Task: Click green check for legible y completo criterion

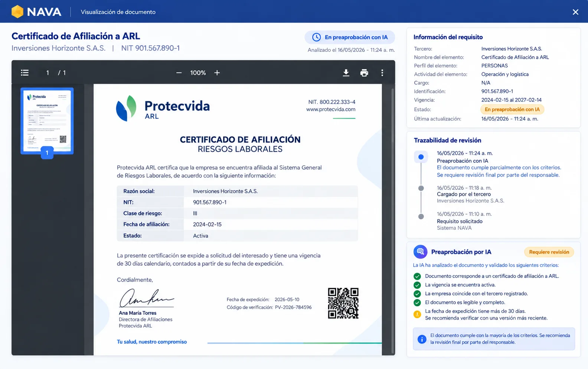Action: 417,302
